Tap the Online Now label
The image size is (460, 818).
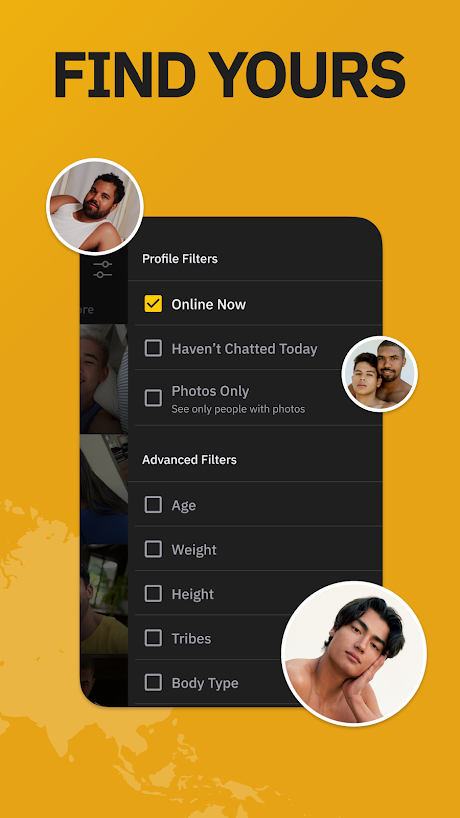209,304
